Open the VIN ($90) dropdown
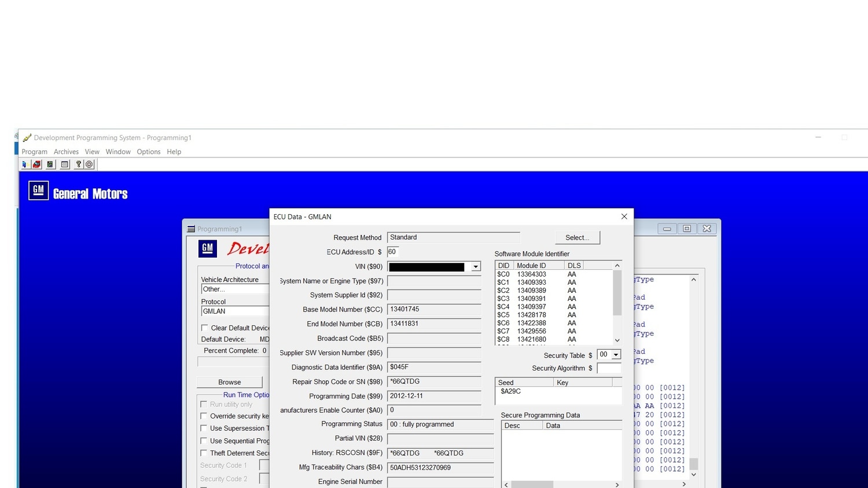The image size is (868, 488). tap(476, 267)
